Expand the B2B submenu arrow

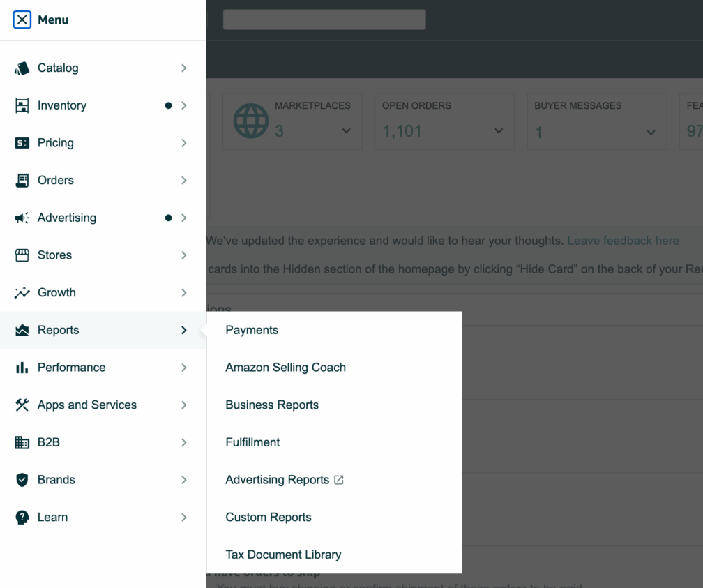coord(184,443)
